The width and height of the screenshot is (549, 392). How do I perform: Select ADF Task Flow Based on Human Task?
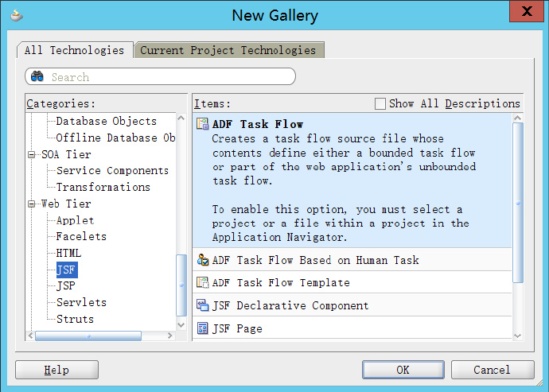pyautogui.click(x=315, y=260)
